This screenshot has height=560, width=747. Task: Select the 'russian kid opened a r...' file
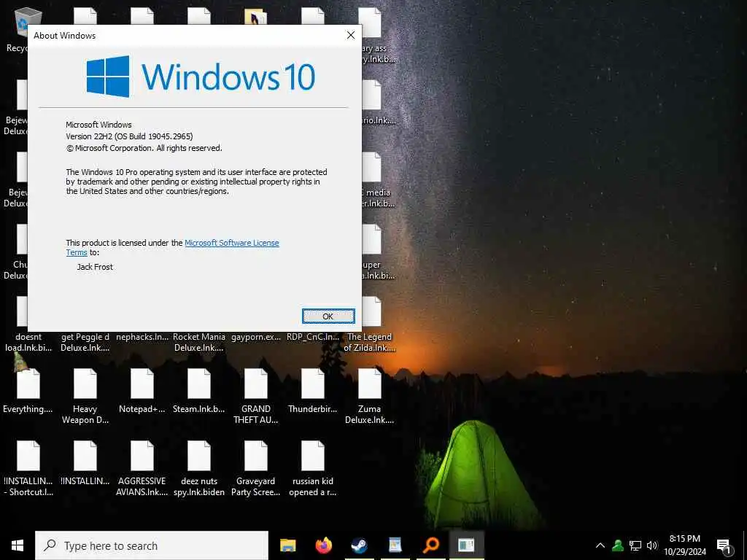(x=312, y=469)
